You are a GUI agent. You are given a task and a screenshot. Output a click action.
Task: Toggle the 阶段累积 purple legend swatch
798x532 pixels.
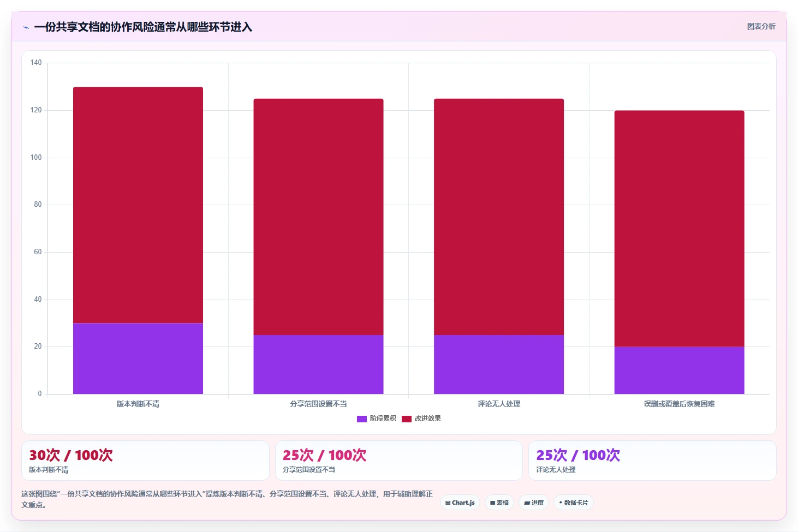click(362, 419)
